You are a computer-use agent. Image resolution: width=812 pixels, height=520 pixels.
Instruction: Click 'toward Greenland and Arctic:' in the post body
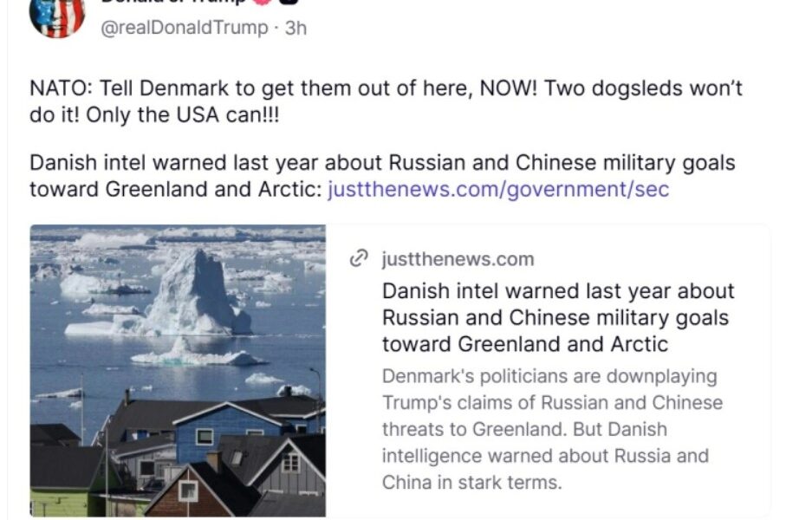tap(176, 190)
